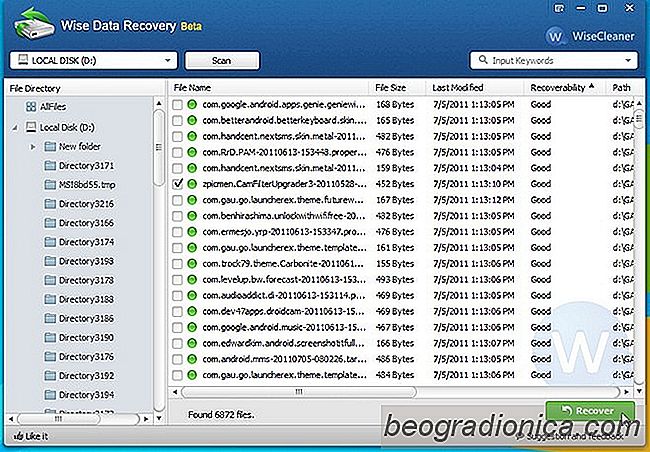The image size is (650, 452).
Task: Click green status icon for com.google.android.apps.genie
Action: click(x=192, y=104)
